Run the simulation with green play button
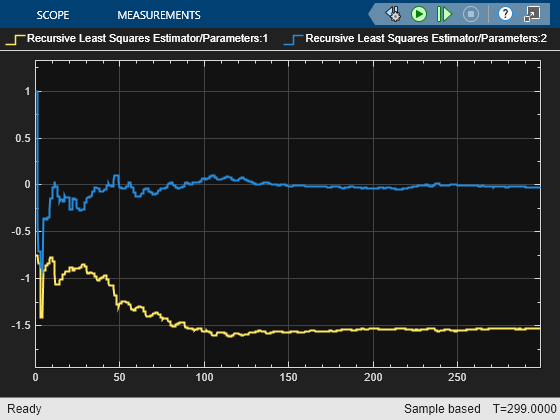The image size is (560, 420). [x=419, y=14]
